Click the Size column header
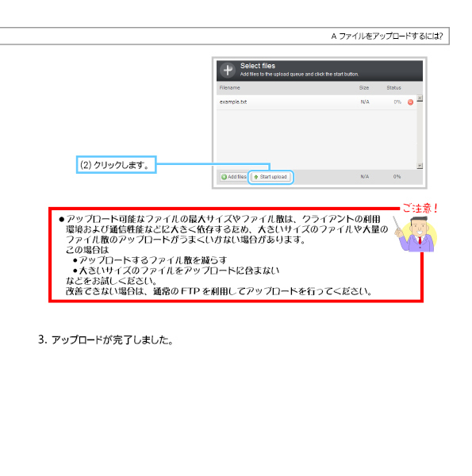 (364, 88)
